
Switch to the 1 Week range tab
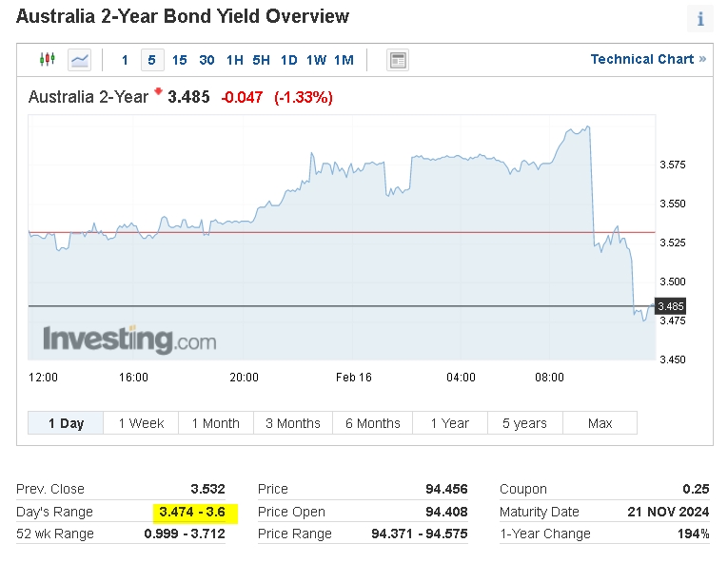coord(141,423)
